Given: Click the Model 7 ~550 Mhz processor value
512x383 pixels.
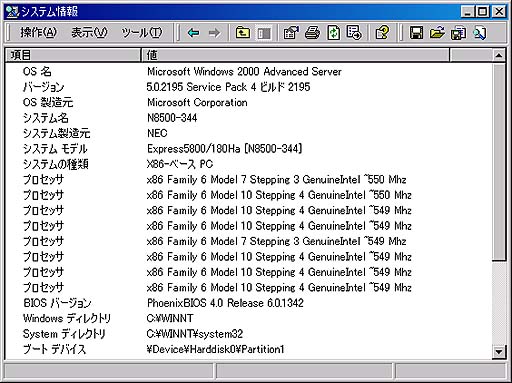Looking at the screenshot, I should (x=276, y=179).
